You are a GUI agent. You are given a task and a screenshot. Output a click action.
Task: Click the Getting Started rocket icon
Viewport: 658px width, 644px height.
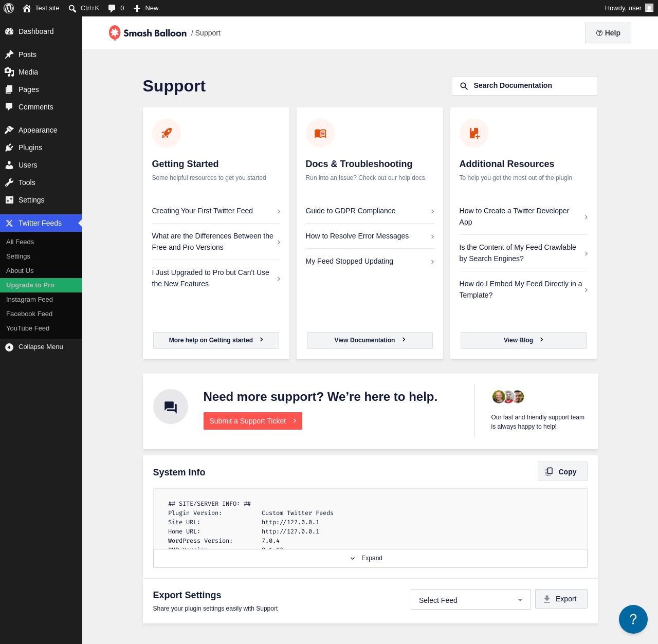[167, 133]
